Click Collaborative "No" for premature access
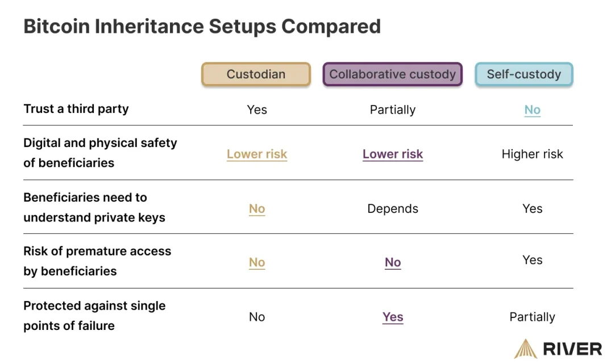607x364 pixels. (393, 262)
